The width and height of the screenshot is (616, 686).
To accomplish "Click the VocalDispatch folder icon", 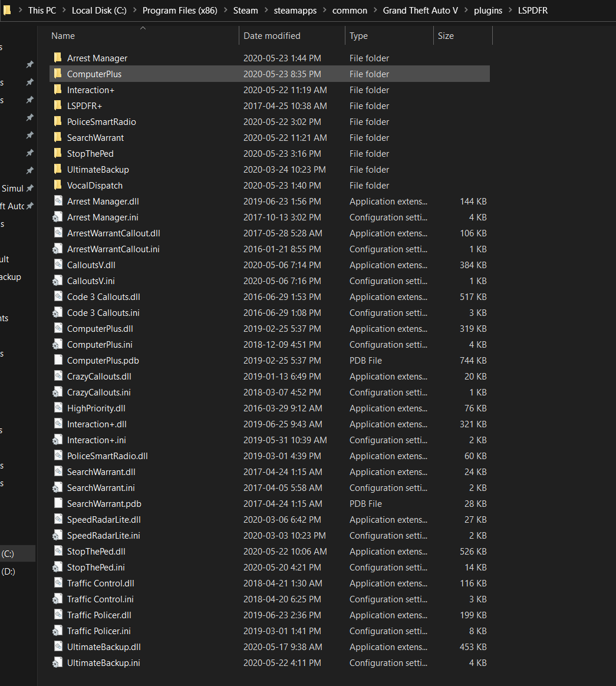I will [58, 185].
